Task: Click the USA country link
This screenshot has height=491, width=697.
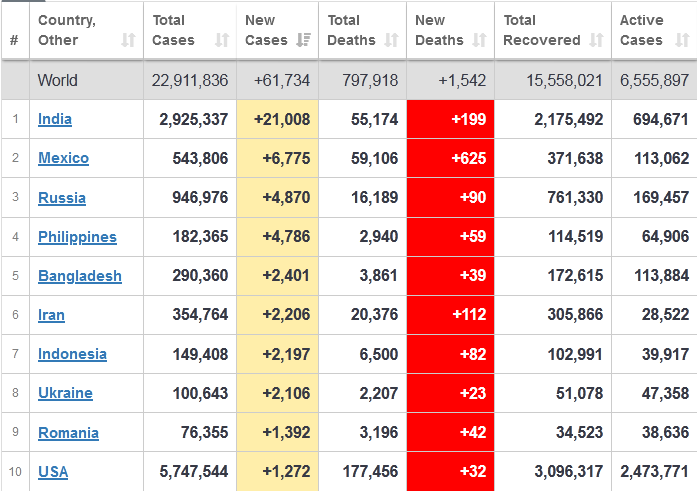Action: click(53, 472)
